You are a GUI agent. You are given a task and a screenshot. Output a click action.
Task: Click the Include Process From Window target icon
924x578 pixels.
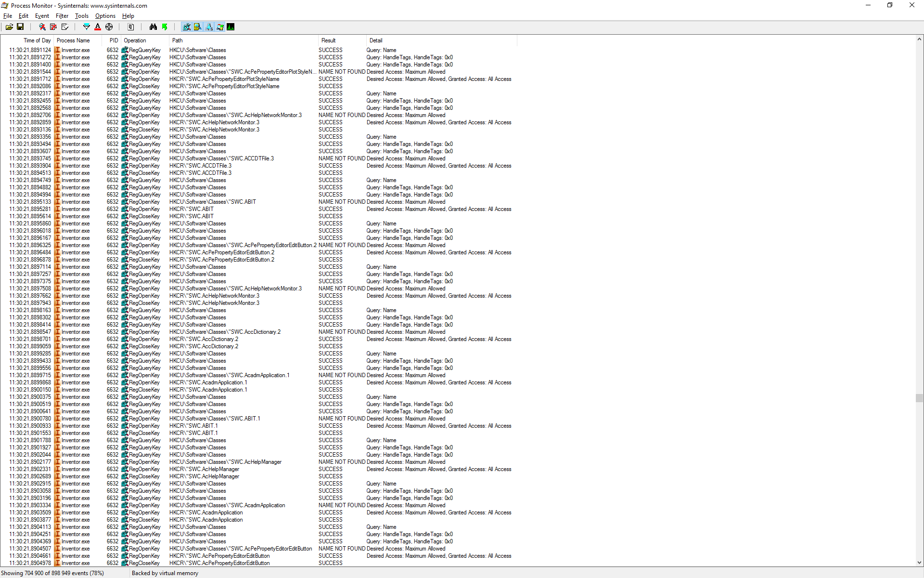(109, 27)
